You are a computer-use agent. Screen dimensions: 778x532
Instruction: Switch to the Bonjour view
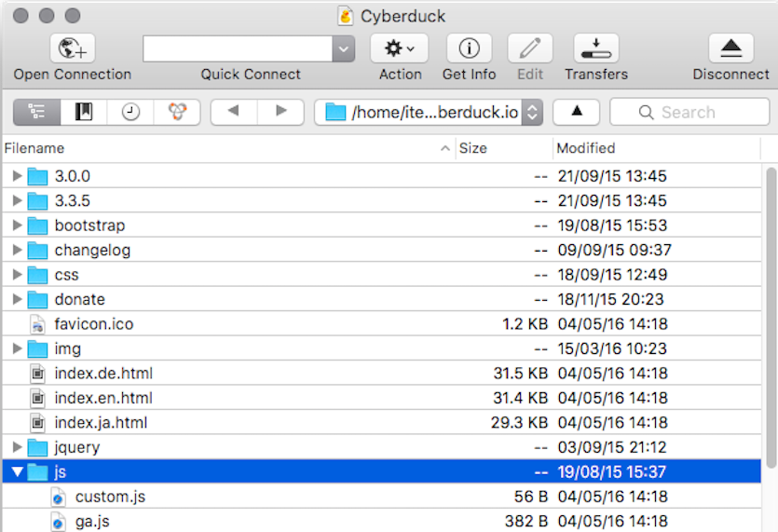coord(177,112)
